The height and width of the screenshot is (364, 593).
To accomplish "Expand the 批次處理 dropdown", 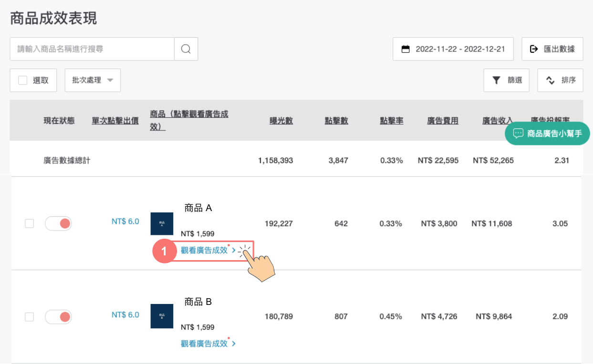I will pos(93,81).
